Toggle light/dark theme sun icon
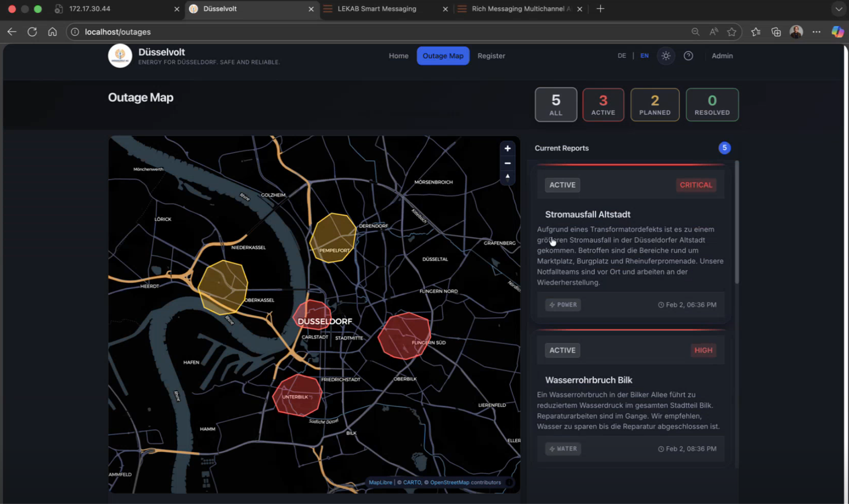 click(666, 56)
